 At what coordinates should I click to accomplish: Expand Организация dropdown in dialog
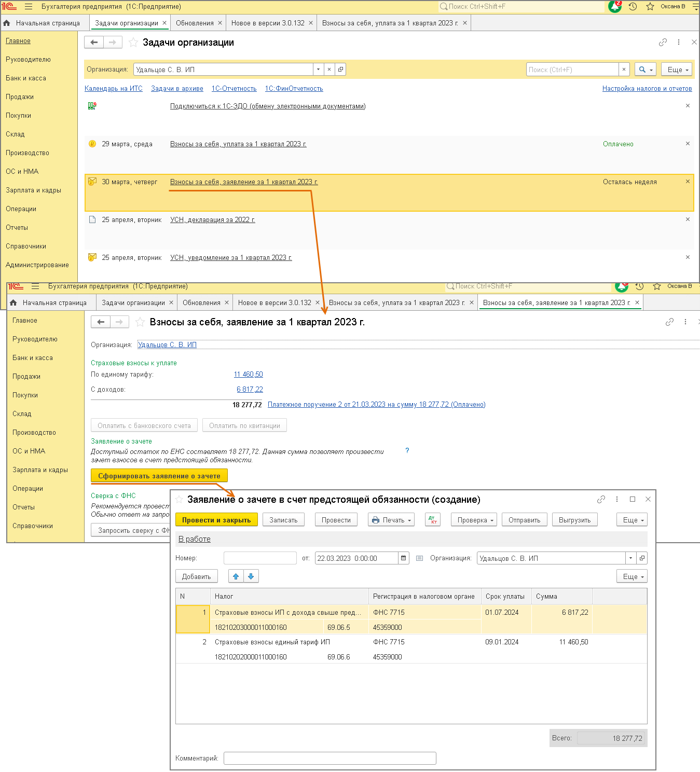pos(630,558)
